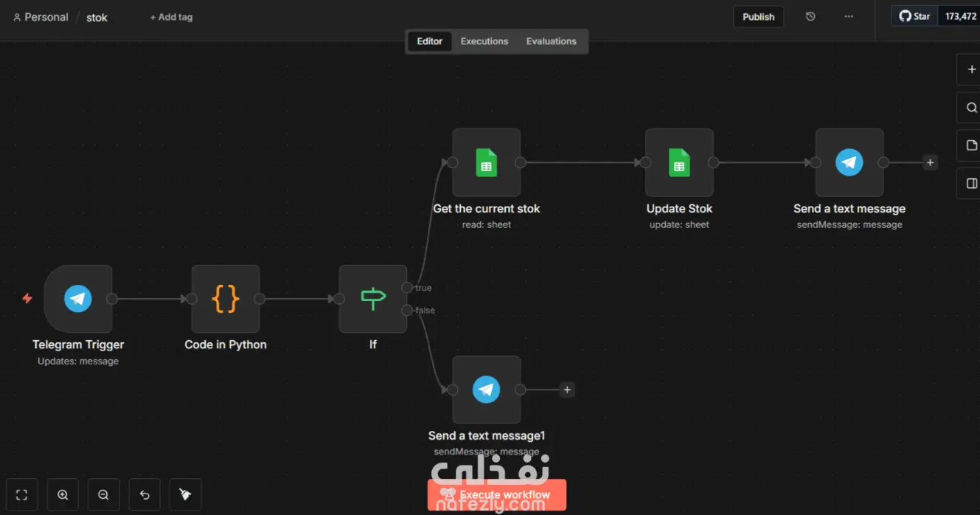Click the Updates: message subtitle
The width and height of the screenshot is (980, 515).
78,362
